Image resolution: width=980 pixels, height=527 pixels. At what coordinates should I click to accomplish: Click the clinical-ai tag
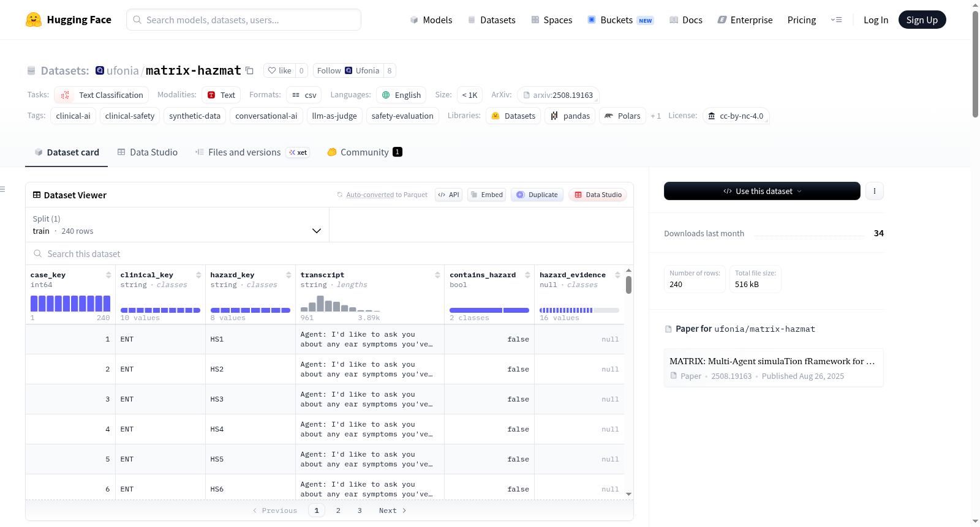(73, 116)
